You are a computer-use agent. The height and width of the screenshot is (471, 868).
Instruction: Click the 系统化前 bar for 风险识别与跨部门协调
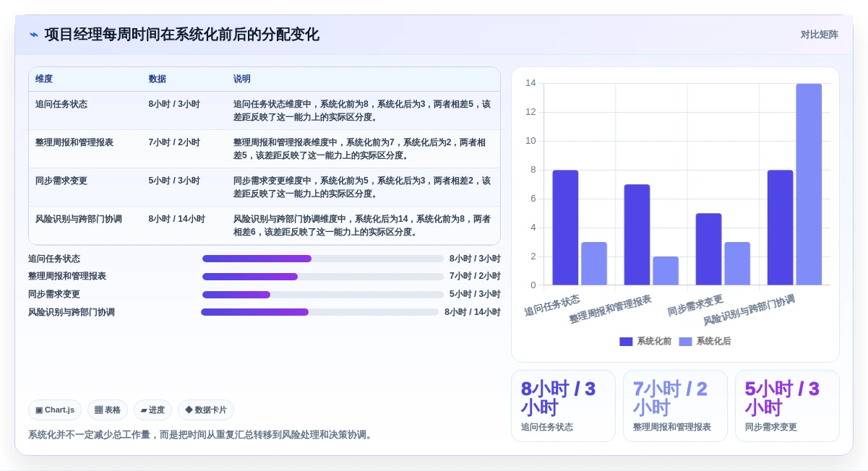pyautogui.click(x=780, y=228)
